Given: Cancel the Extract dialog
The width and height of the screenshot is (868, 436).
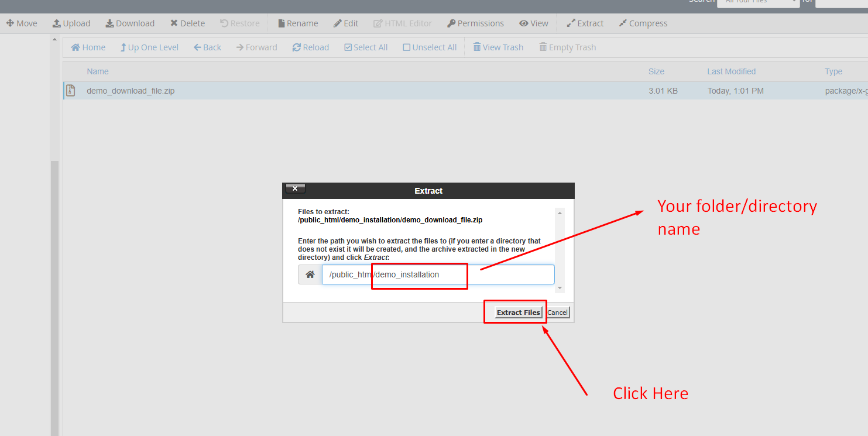Looking at the screenshot, I should pyautogui.click(x=557, y=313).
